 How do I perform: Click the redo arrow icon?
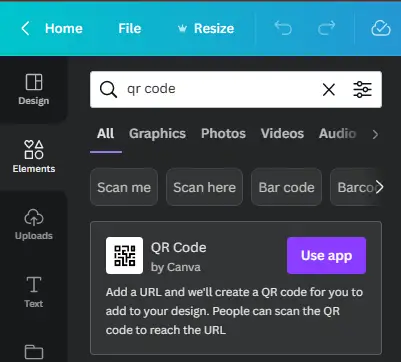[326, 28]
